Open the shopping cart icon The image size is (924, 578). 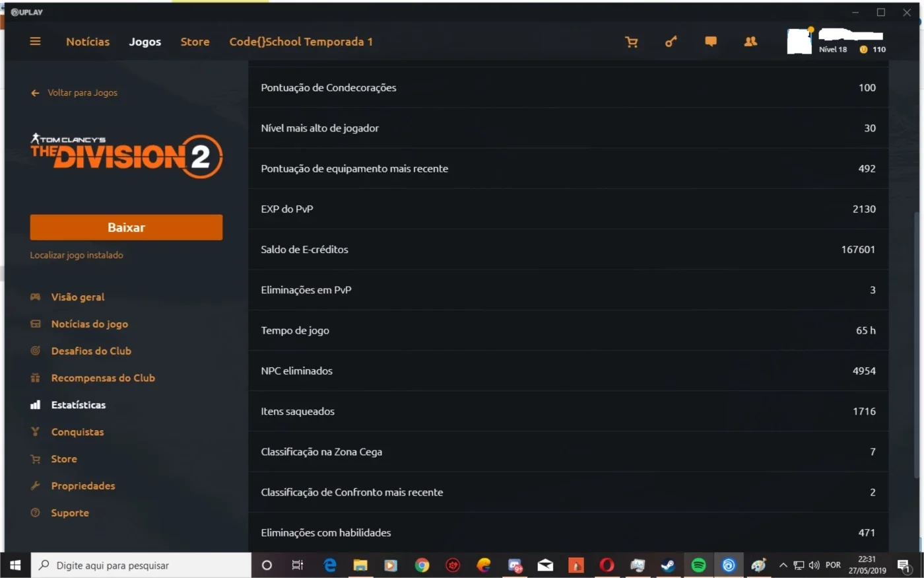pyautogui.click(x=632, y=42)
